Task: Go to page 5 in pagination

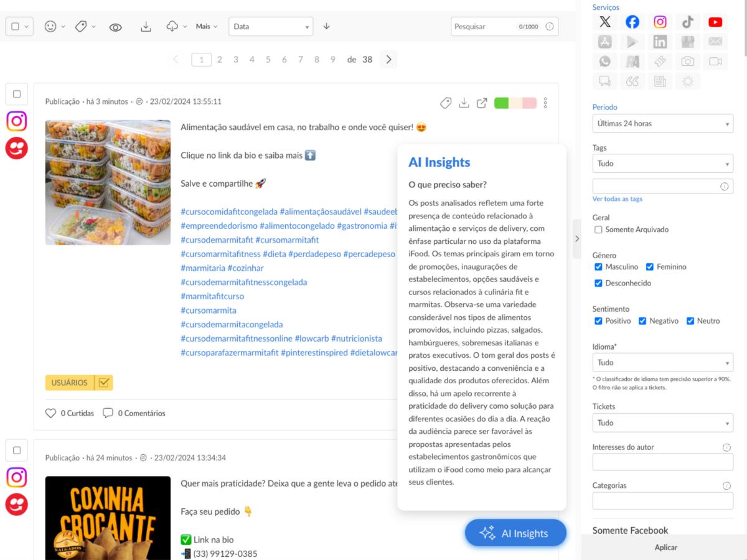Action: (268, 60)
